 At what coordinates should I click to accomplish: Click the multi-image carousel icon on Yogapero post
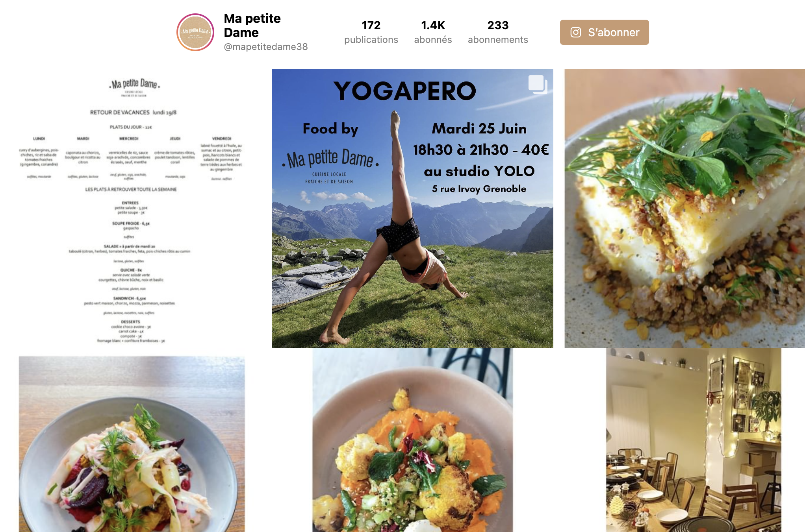pos(538,84)
